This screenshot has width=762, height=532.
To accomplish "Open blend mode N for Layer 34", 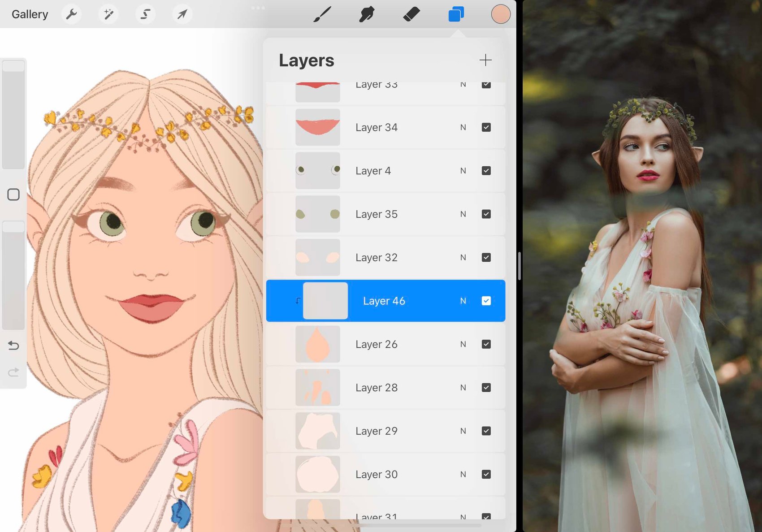I will point(463,127).
